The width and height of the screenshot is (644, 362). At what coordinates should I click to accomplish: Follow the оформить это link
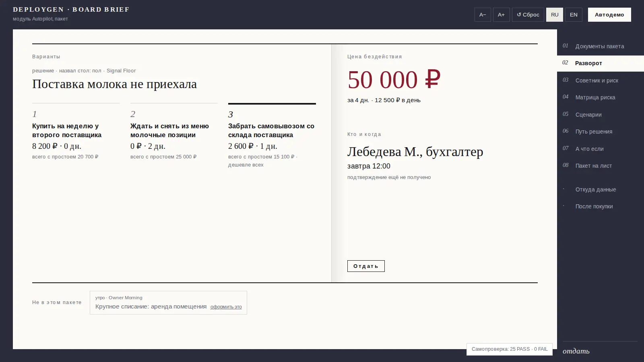[x=226, y=307]
